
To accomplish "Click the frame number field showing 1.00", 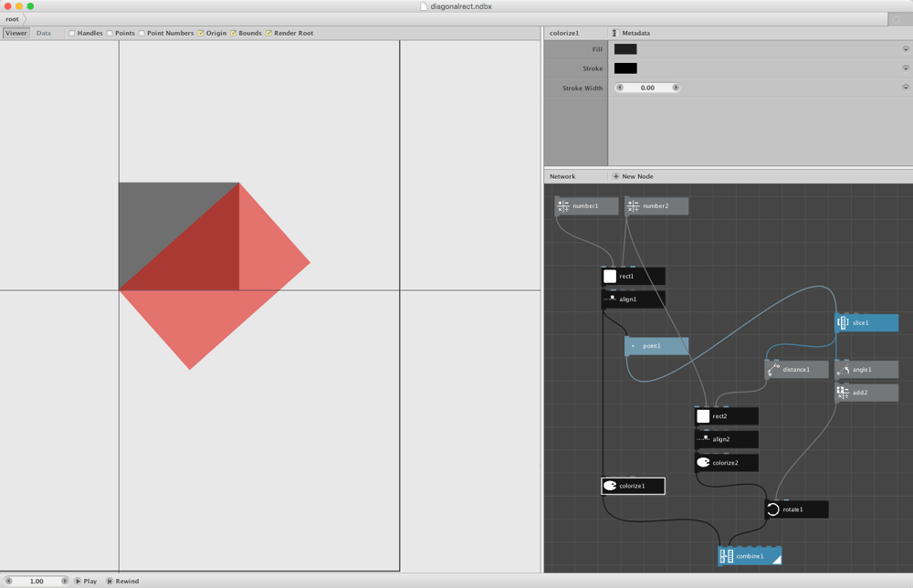I will click(37, 581).
